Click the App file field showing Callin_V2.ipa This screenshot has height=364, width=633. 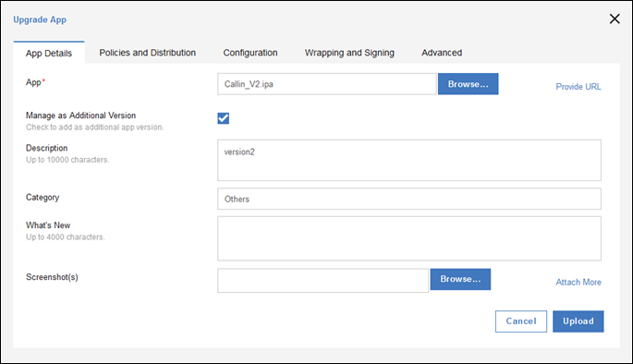pyautogui.click(x=326, y=84)
